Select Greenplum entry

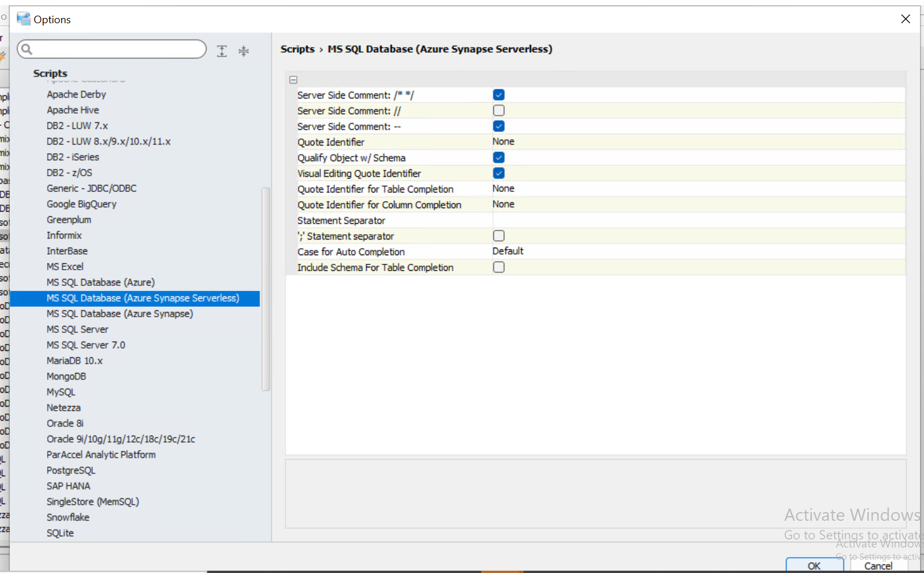(x=69, y=220)
